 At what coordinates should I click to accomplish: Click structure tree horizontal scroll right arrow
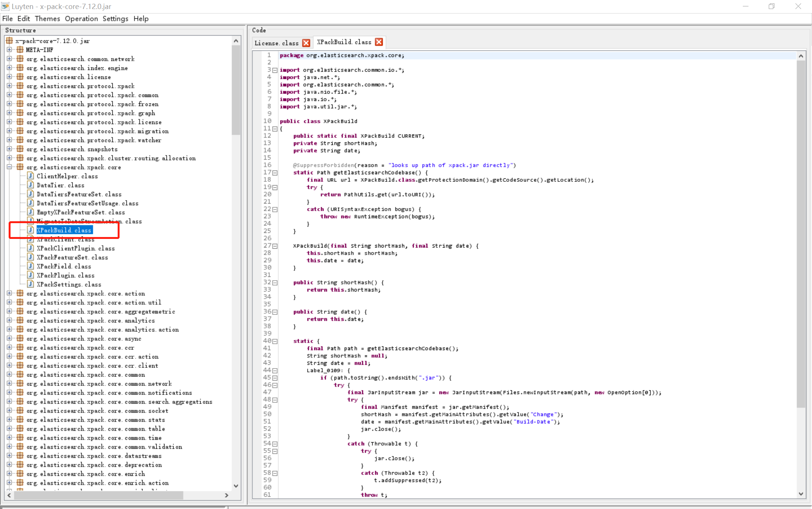226,495
